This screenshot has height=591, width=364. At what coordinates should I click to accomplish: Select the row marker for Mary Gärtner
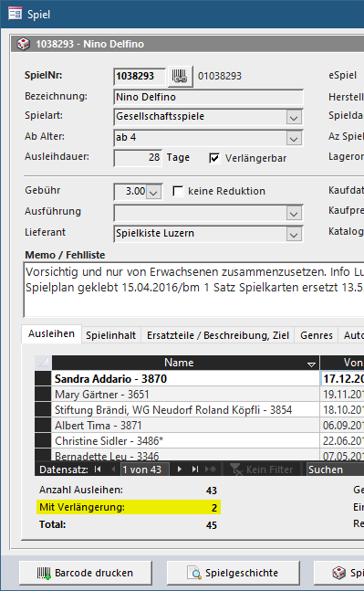click(43, 395)
